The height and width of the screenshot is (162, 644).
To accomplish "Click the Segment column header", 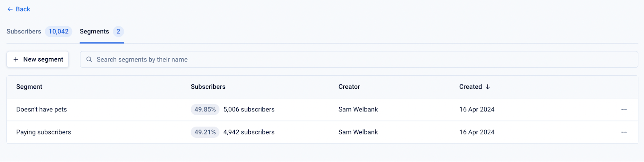I will point(29,87).
